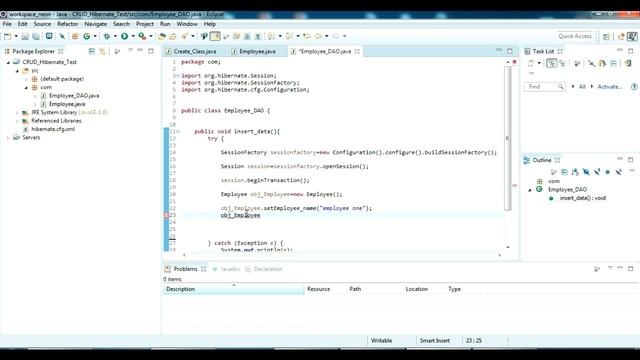
Task: Collapse All in Package Explorer
Action: click(92, 51)
